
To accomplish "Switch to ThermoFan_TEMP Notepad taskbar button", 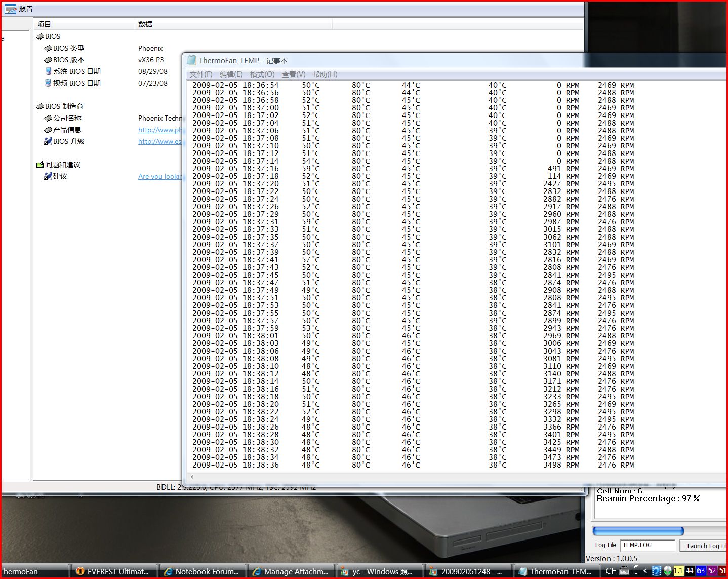I will tap(557, 571).
